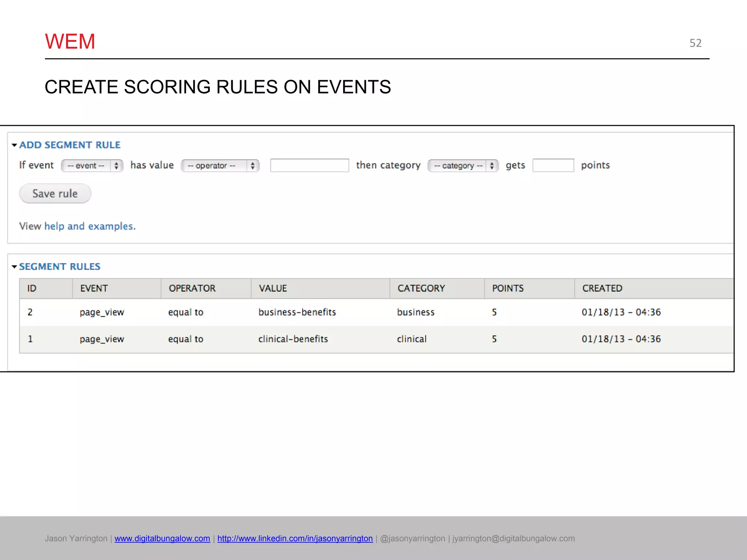Click the ID column header
The width and height of the screenshot is (747, 560).
(x=46, y=288)
